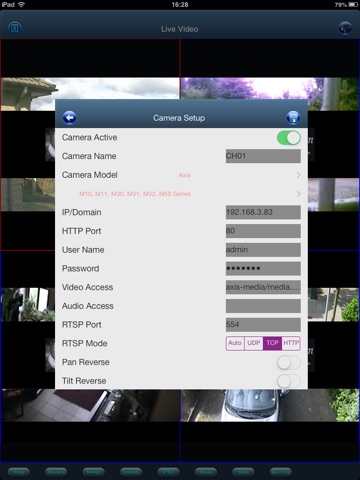Screen dimensions: 360x480
Task: Go back using the blue arrow icon
Action: [x=69, y=118]
